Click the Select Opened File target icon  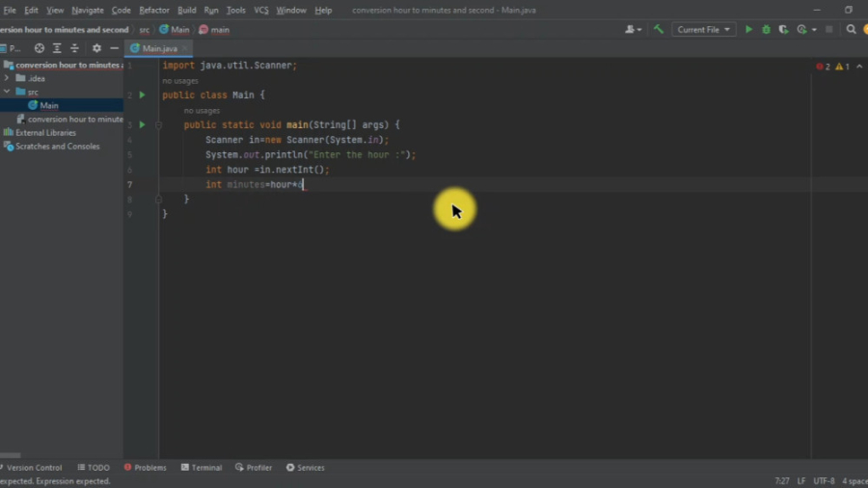(x=40, y=48)
